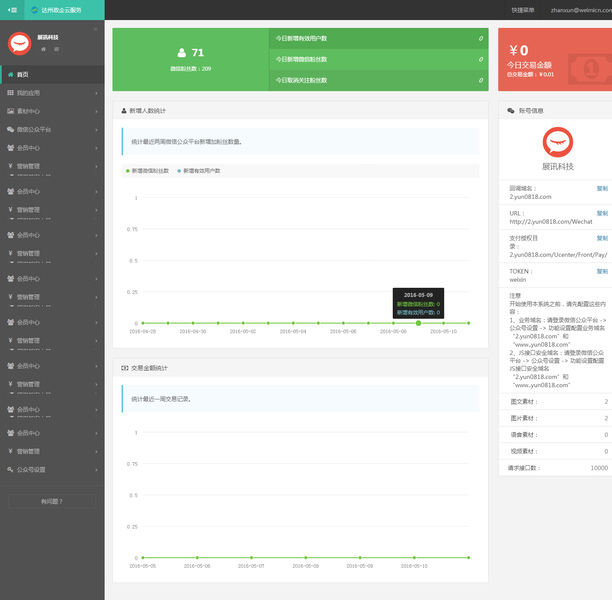Copy the 回调域名 value via 复制
This screenshot has width=612, height=600.
(602, 189)
